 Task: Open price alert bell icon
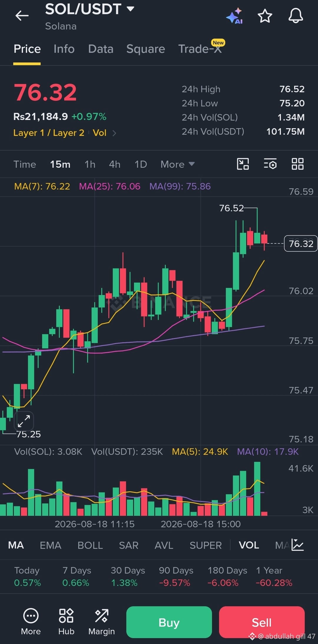(x=296, y=16)
